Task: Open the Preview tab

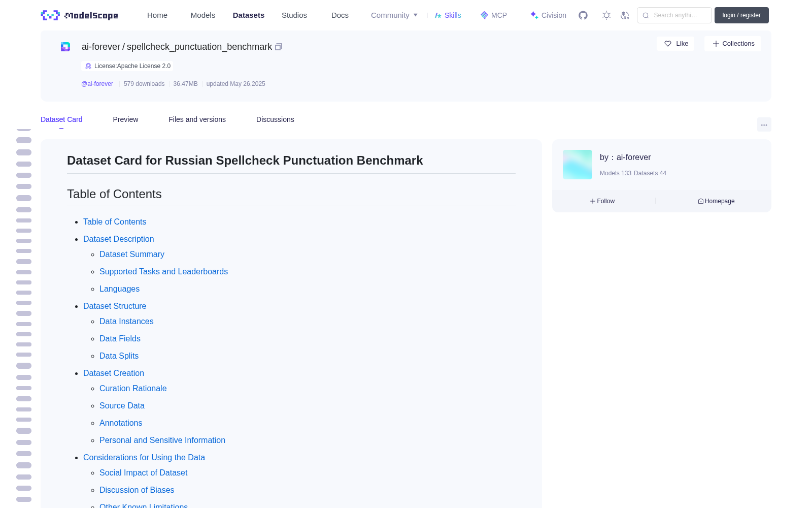Action: [x=125, y=119]
